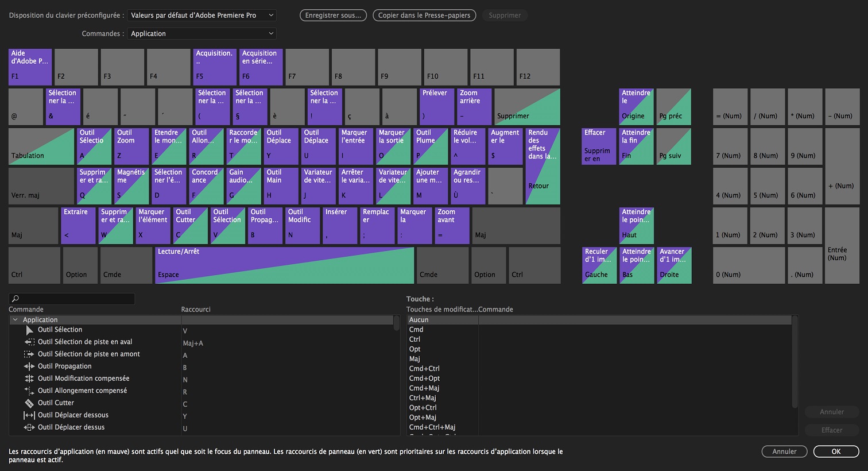868x471 pixels.
Task: Click the Enregistrer sous button
Action: 333,16
